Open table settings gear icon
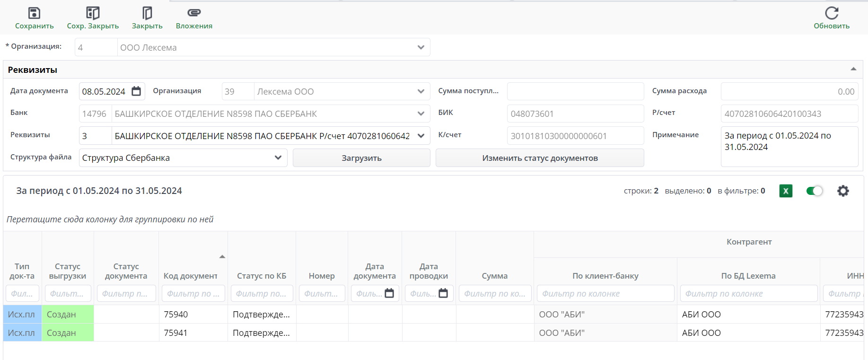 pyautogui.click(x=843, y=191)
